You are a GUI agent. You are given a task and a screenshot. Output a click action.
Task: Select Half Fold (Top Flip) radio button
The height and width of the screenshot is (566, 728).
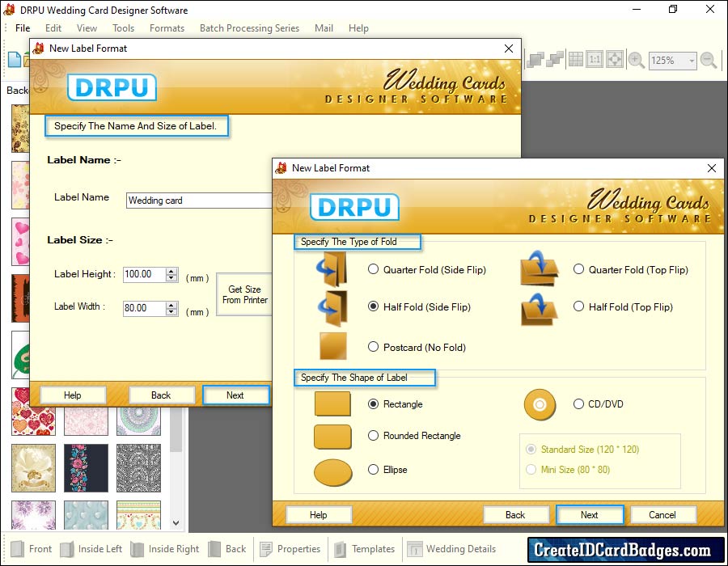pos(578,306)
